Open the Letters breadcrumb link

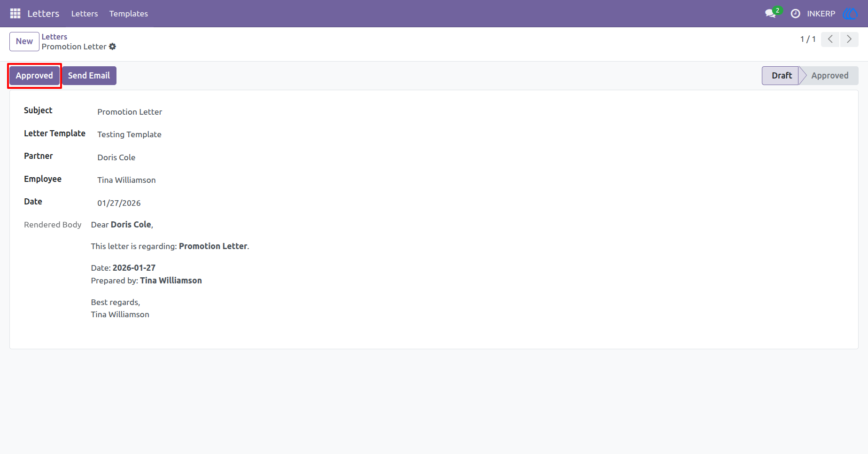(x=54, y=37)
